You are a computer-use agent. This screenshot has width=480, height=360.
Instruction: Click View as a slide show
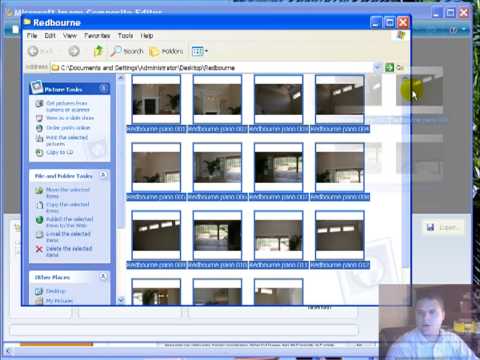click(70, 118)
